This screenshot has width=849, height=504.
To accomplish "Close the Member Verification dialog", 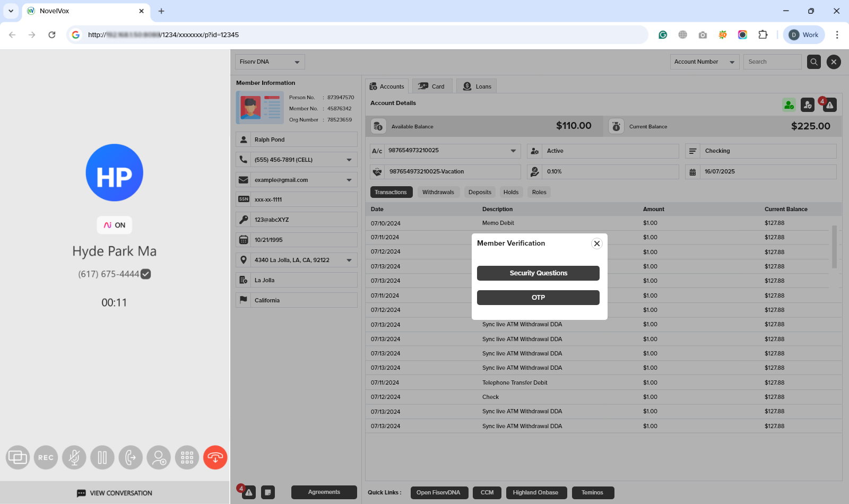I will pyautogui.click(x=597, y=244).
